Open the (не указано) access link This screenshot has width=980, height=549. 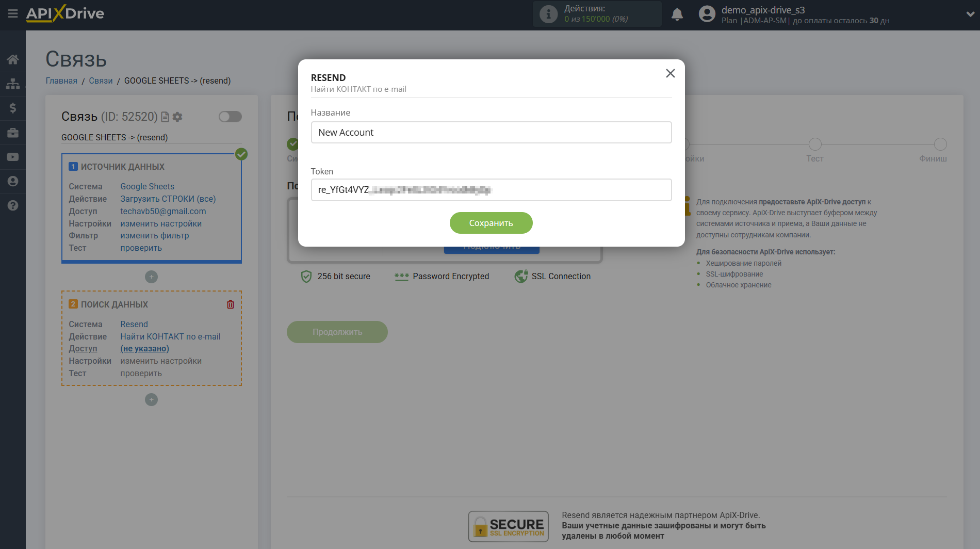(145, 348)
